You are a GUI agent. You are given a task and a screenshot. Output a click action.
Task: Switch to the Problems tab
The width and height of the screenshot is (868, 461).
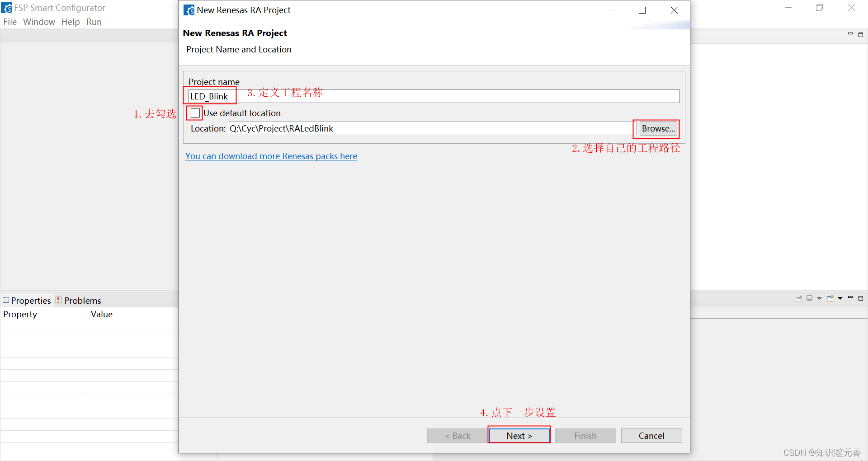point(78,301)
